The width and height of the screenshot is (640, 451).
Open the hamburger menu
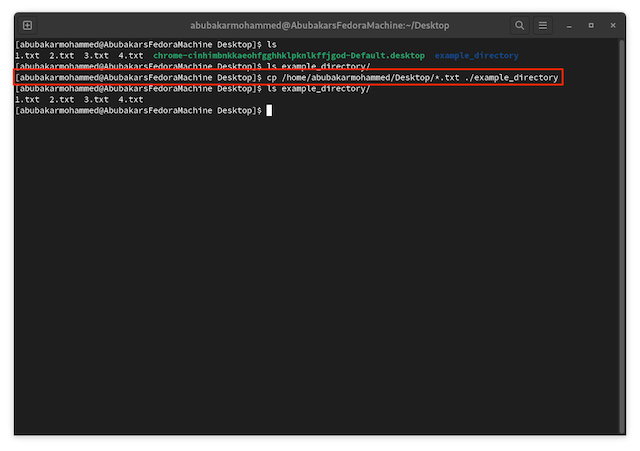coord(543,25)
